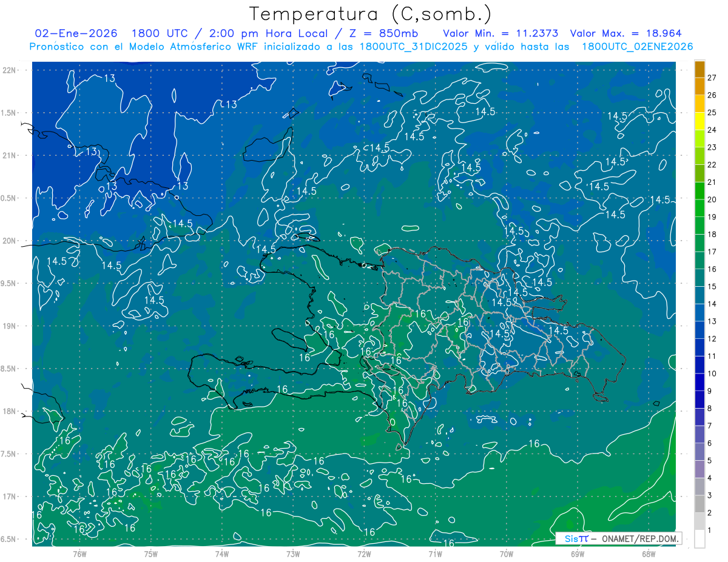
Task: Click the "69W" longitude axis label
Action: (578, 554)
